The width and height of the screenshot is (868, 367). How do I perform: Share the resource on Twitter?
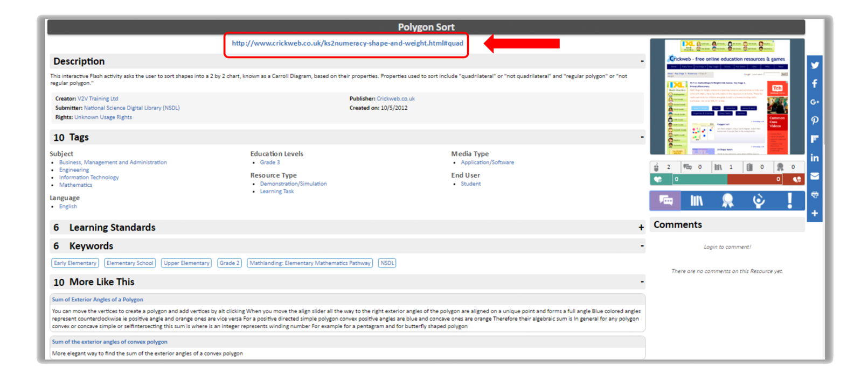click(x=814, y=65)
